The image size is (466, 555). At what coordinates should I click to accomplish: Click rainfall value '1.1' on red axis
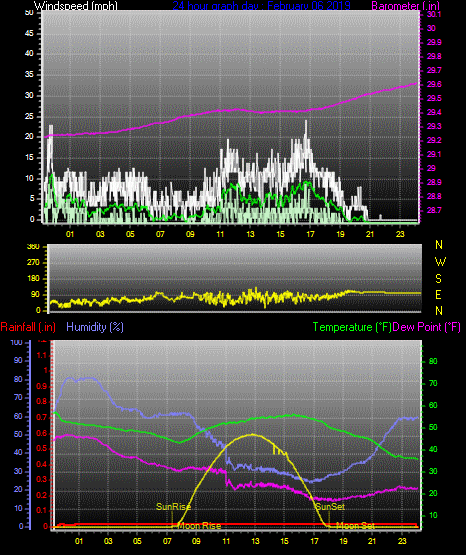coord(42,355)
